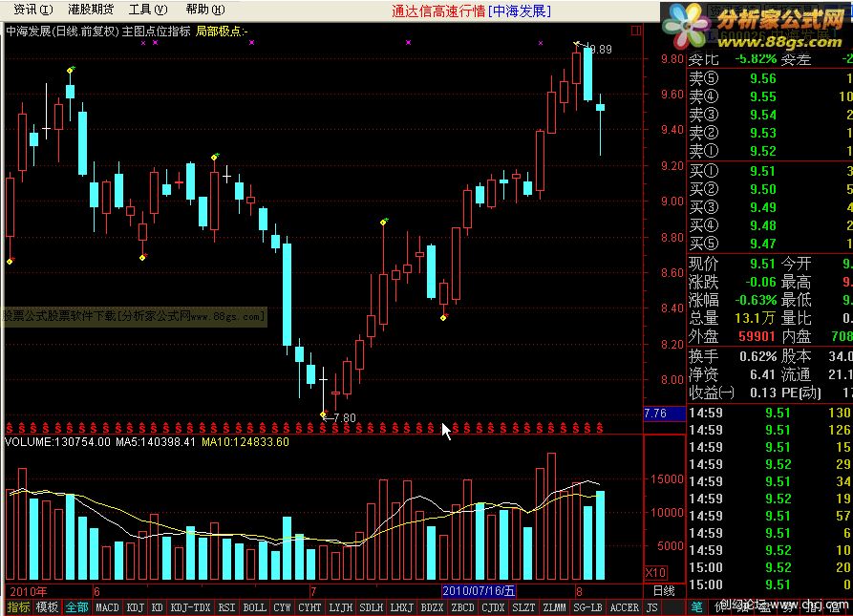Viewport: 853px width, 616px height.
Task: Open the 工具(V) menu
Action: [148, 10]
